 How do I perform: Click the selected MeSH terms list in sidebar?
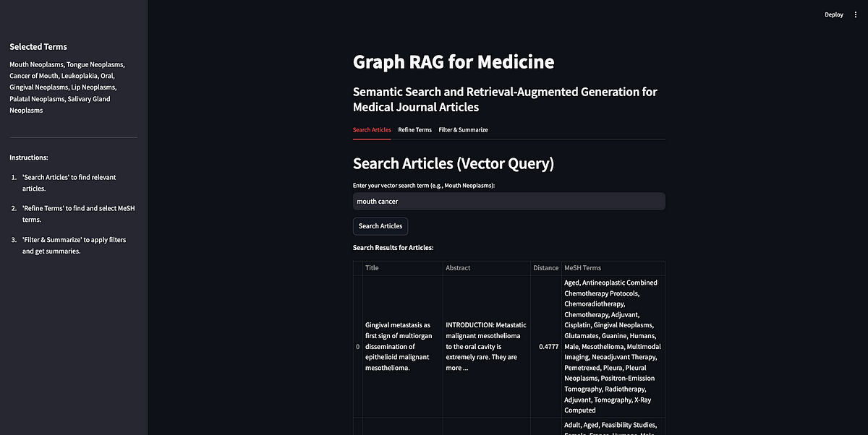(x=69, y=87)
